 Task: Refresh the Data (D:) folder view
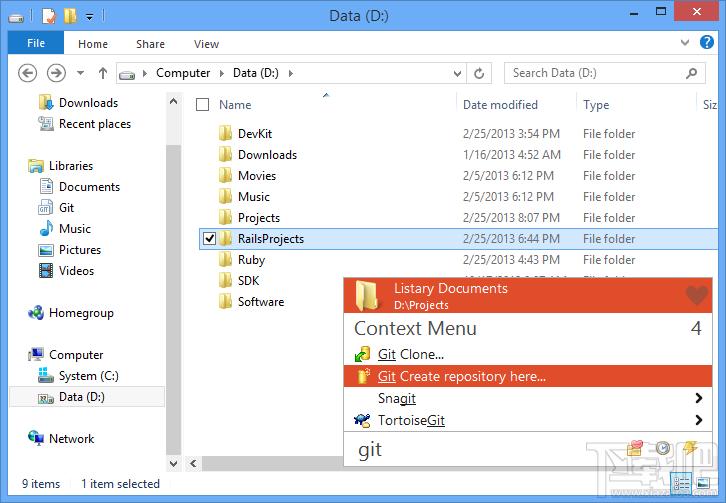pyautogui.click(x=479, y=73)
